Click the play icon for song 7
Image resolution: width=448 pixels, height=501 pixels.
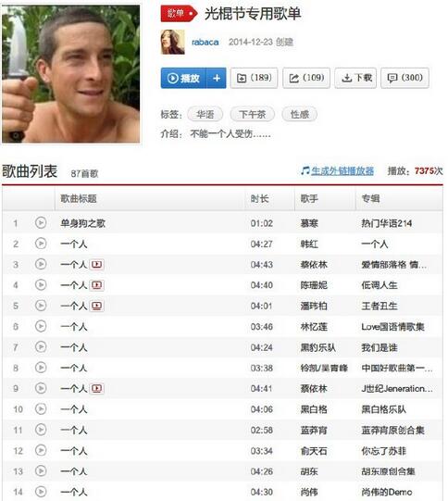coord(41,347)
